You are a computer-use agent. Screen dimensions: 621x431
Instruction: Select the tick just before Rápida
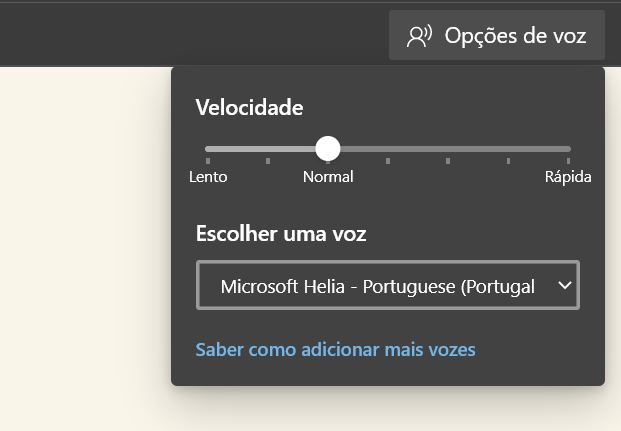click(508, 160)
